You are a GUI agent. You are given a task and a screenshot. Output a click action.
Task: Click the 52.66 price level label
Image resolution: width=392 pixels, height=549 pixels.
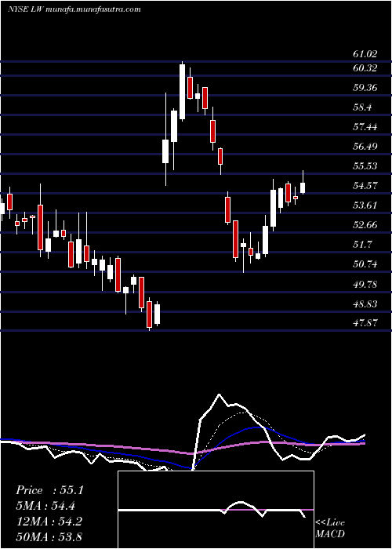[365, 225]
